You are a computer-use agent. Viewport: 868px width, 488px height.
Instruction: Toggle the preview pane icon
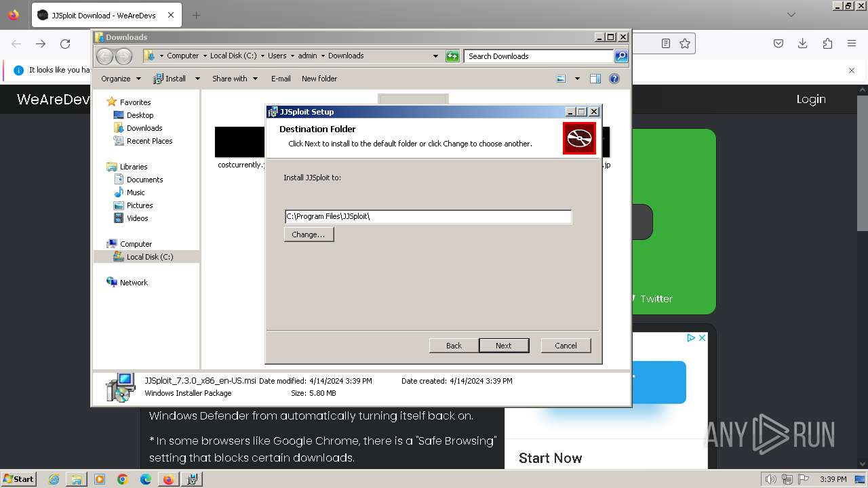coord(595,79)
